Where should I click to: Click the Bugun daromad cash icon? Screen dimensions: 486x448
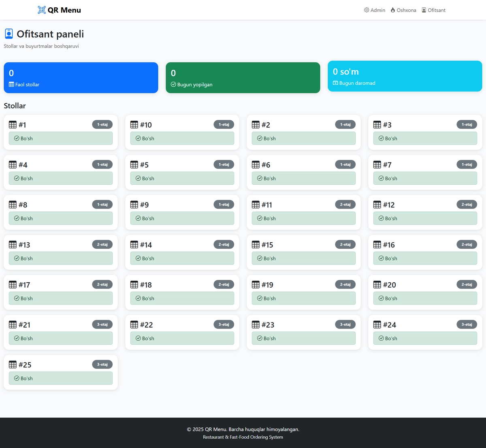335,83
